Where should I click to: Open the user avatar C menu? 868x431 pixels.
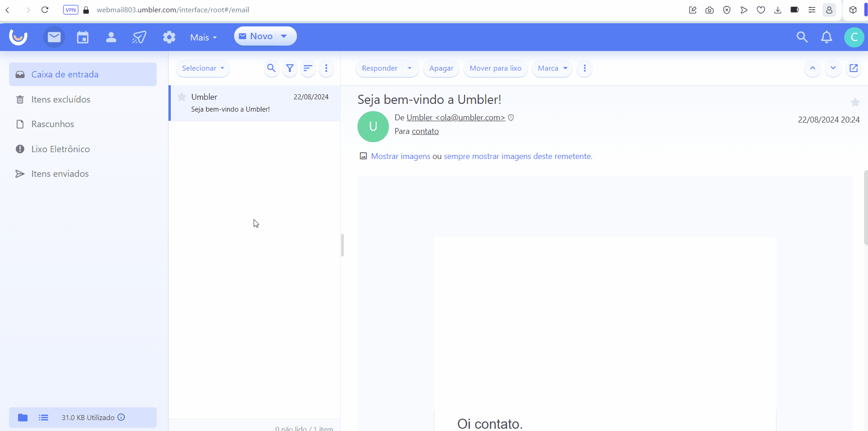click(854, 37)
